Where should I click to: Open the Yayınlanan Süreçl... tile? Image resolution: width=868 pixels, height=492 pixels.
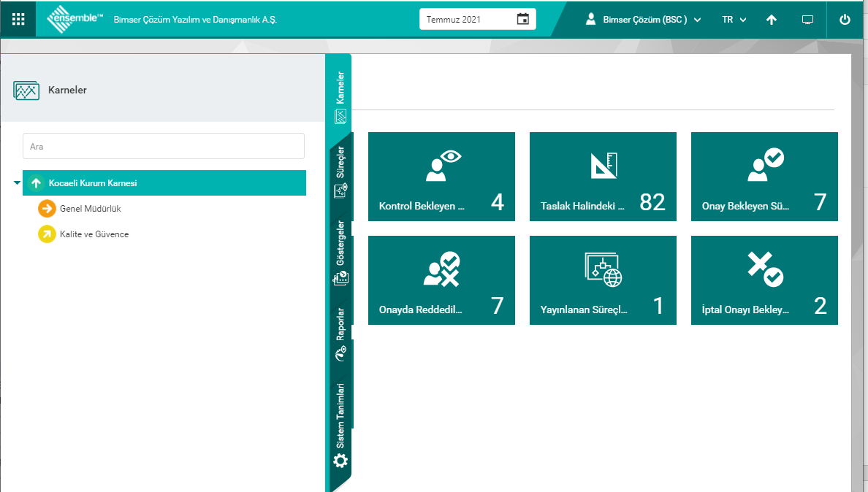click(x=603, y=280)
